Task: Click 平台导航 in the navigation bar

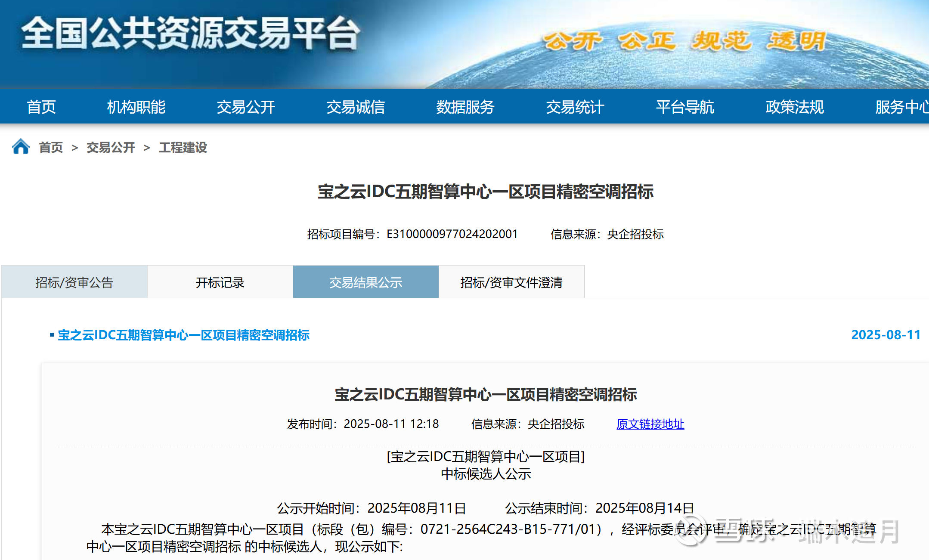Action: 685,107
